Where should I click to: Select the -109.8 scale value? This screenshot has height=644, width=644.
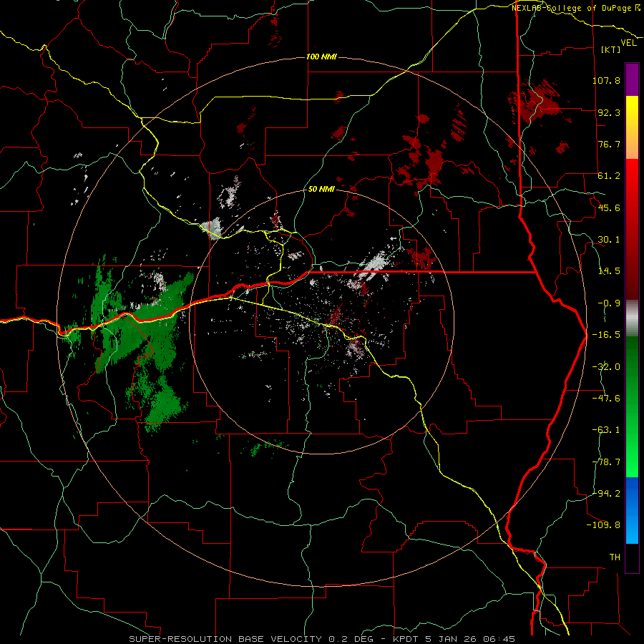604,525
